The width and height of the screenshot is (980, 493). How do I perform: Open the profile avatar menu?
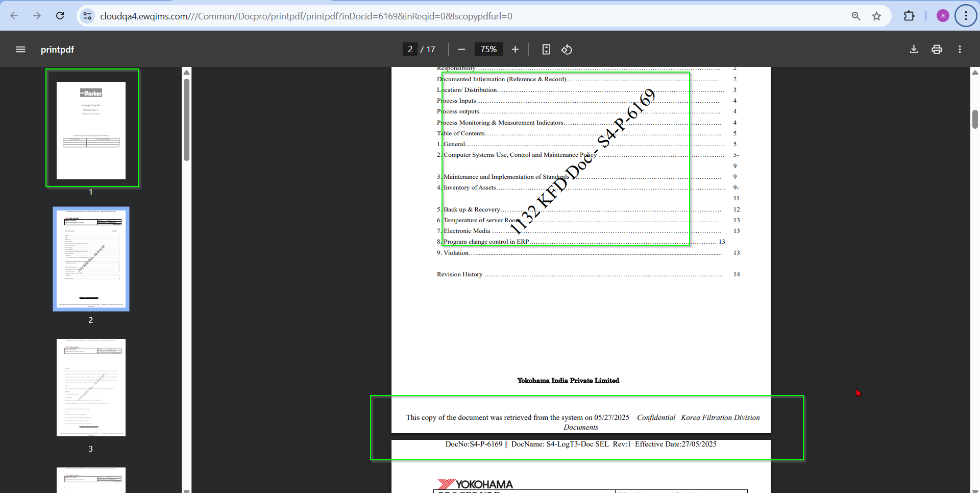tap(943, 16)
